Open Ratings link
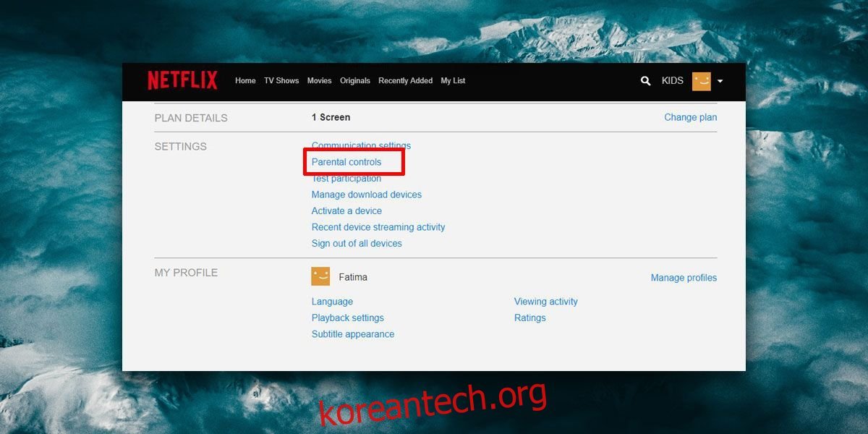The width and height of the screenshot is (868, 434). pos(530,318)
